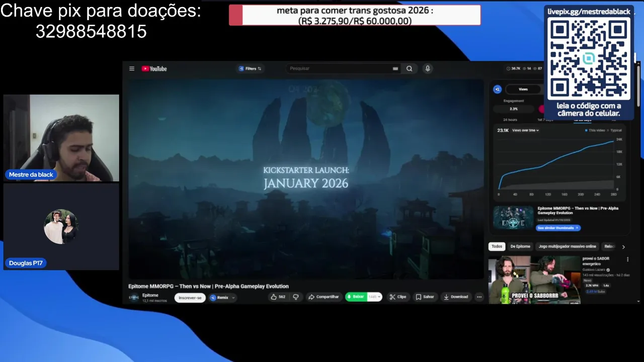This screenshot has width=644, height=362.
Task: Click the Remix button
Action: [219, 298]
